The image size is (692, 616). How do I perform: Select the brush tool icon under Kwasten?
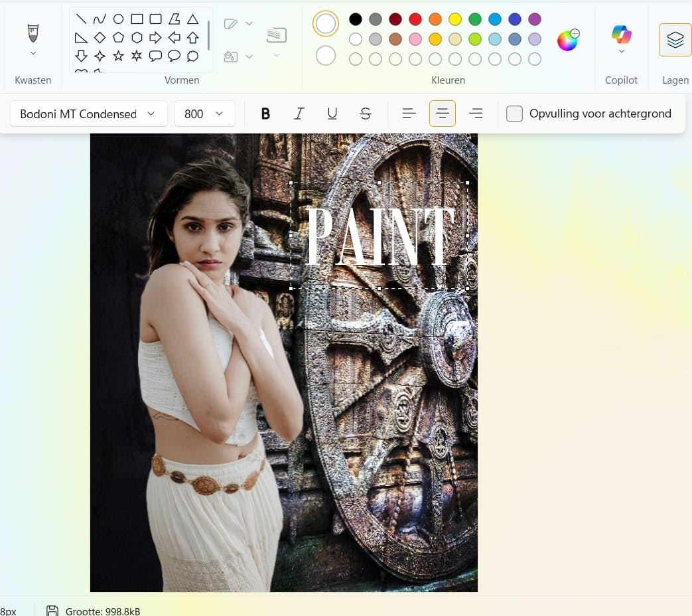pyautogui.click(x=33, y=33)
